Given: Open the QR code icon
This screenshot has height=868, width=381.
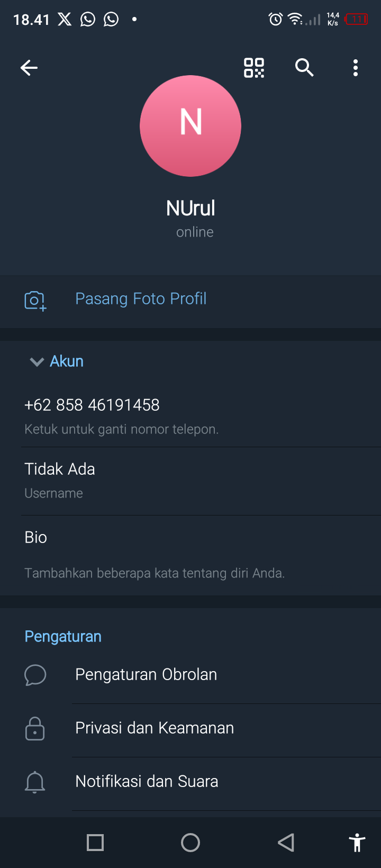Looking at the screenshot, I should tap(254, 68).
